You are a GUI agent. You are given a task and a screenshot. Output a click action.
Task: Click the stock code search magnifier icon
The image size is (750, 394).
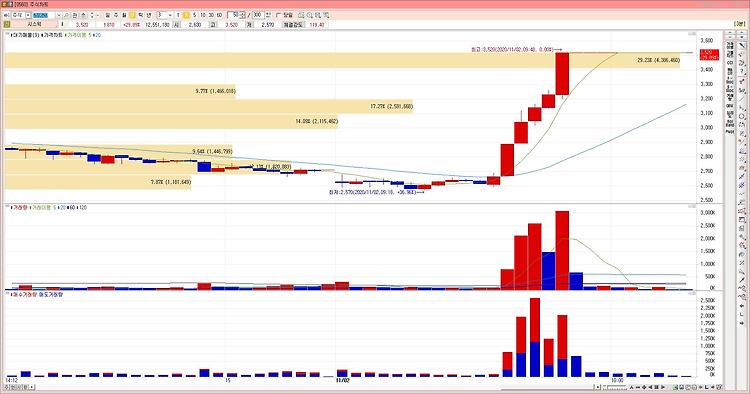pos(66,15)
